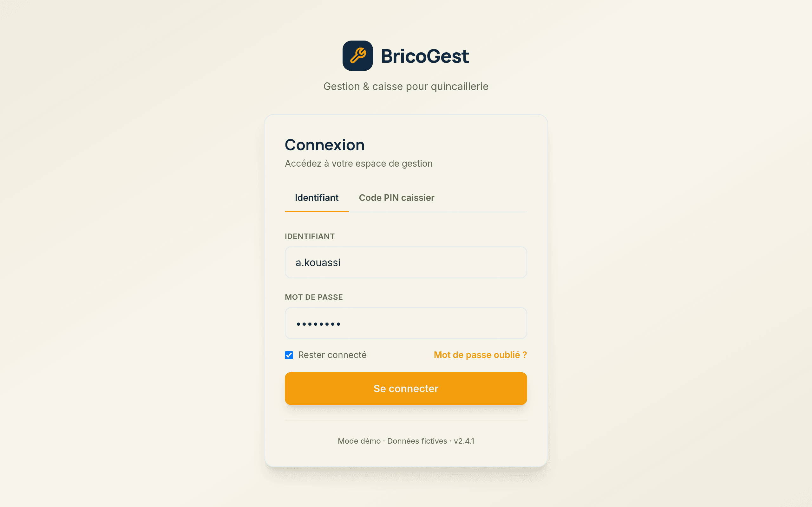The image size is (812, 507).
Task: Click the Données fictives footer text
Action: tap(417, 441)
